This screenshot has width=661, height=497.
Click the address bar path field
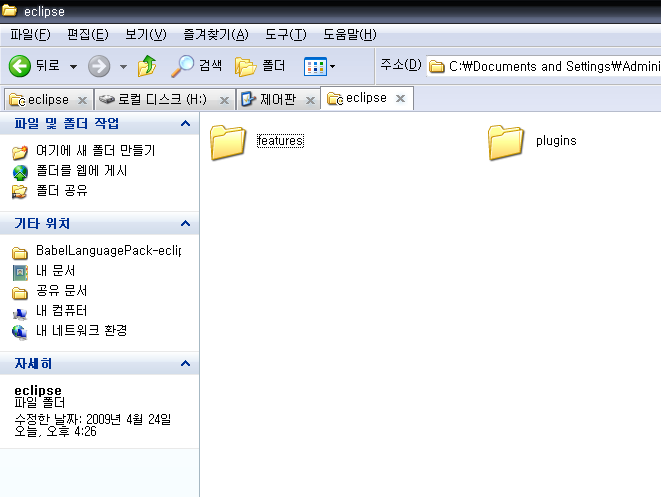point(544,66)
